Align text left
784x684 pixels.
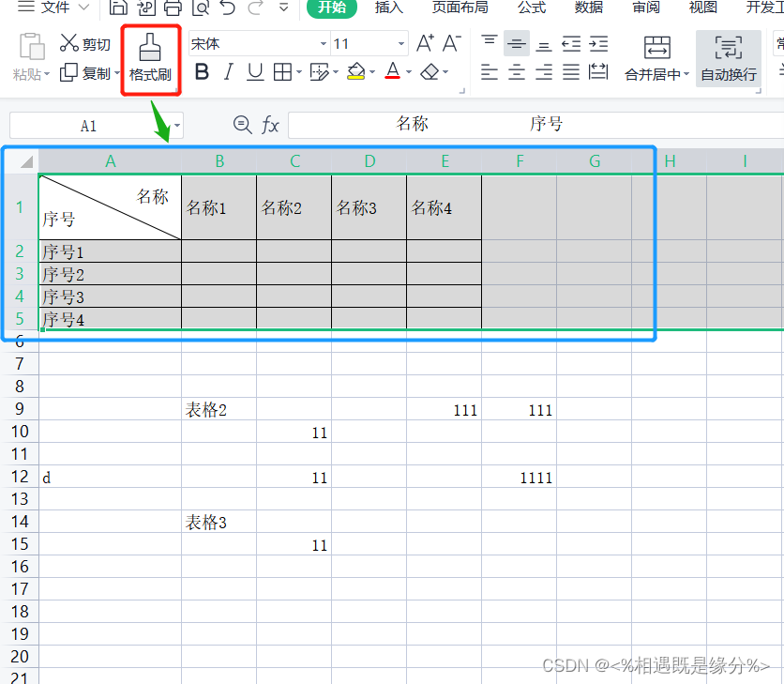(489, 72)
